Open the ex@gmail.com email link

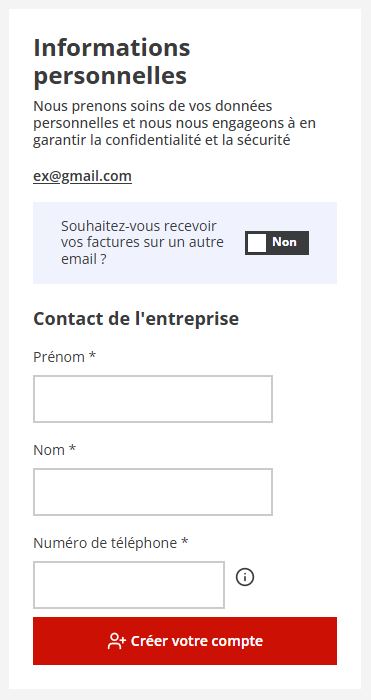(82, 176)
